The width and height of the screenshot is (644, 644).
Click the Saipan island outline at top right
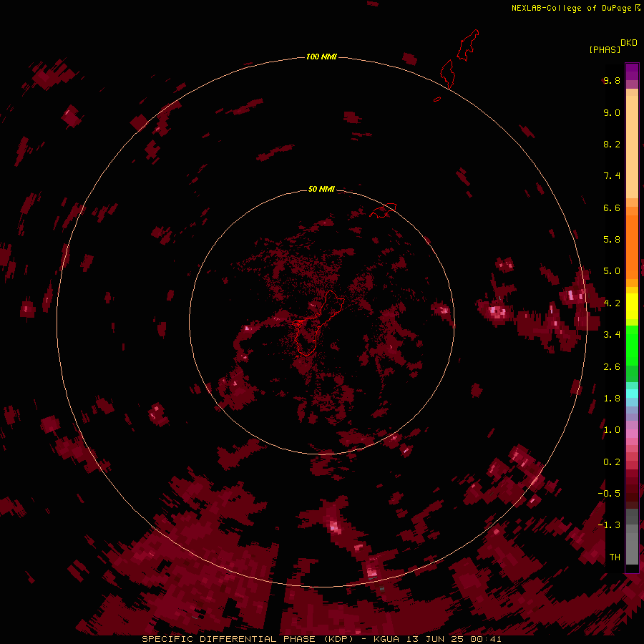[x=468, y=45]
